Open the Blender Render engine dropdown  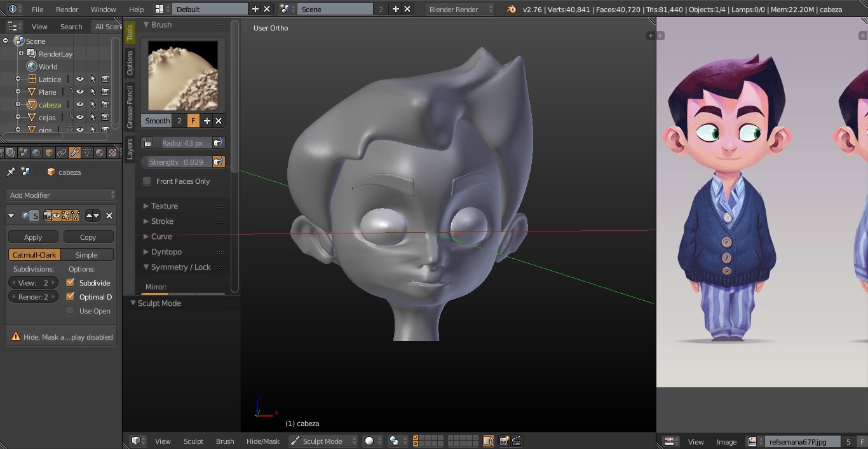point(460,9)
